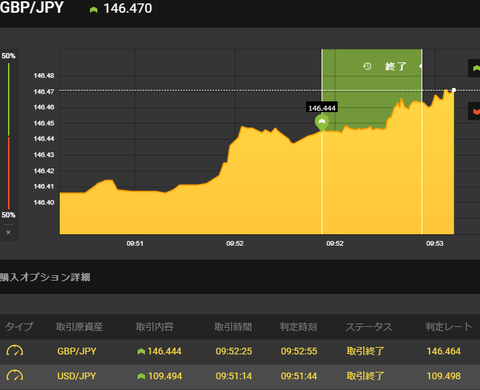
Task: Click trade time 09:52:25
Action: (234, 351)
